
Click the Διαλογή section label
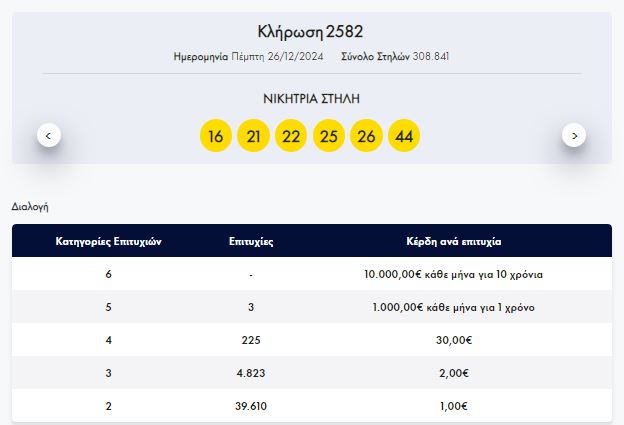coord(30,207)
